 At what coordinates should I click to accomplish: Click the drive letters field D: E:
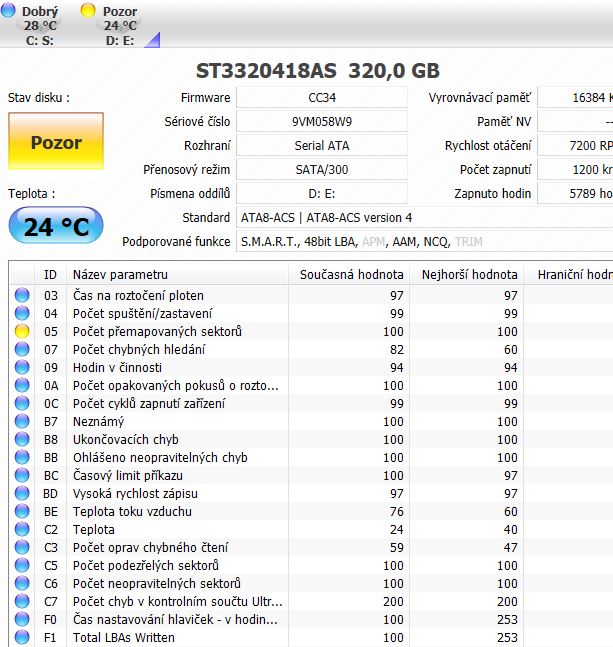[x=322, y=194]
